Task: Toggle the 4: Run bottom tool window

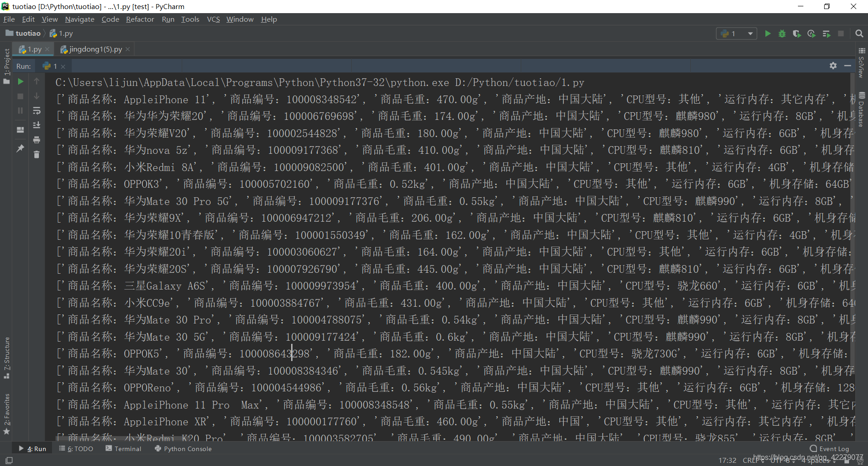Action: click(33, 449)
